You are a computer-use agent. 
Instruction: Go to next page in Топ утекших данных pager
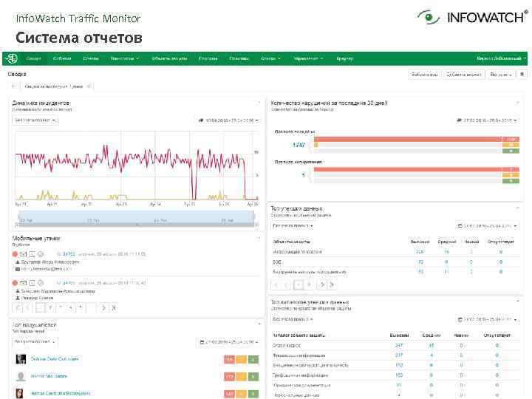pos(322,284)
